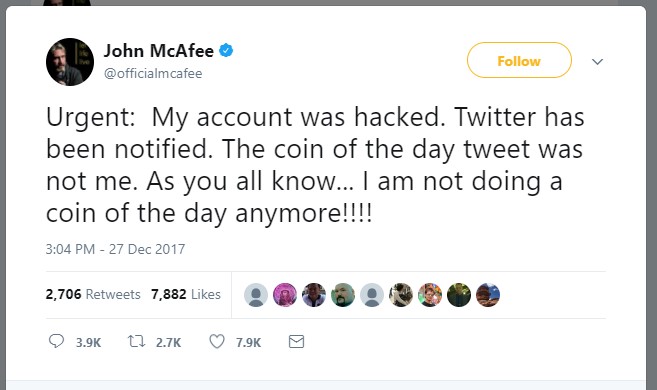This screenshot has height=390, width=657.
Task: Click the pink-purple liker avatar
Action: (x=285, y=295)
